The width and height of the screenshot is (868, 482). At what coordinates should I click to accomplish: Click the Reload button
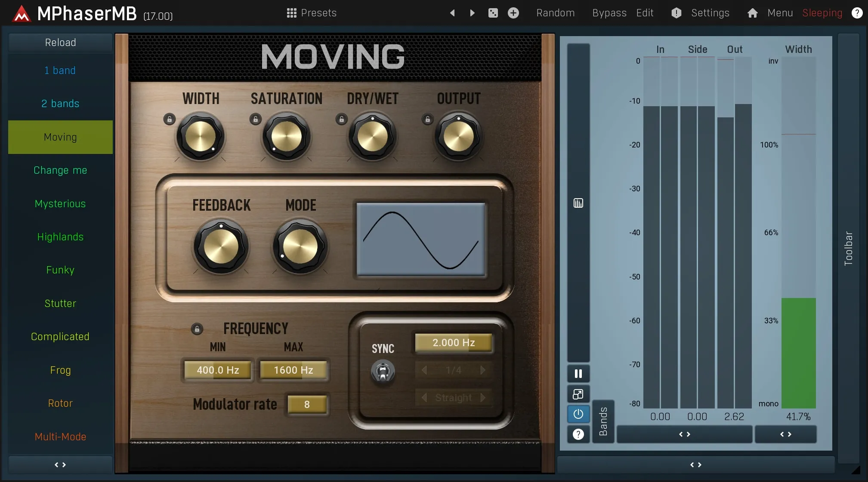[60, 43]
